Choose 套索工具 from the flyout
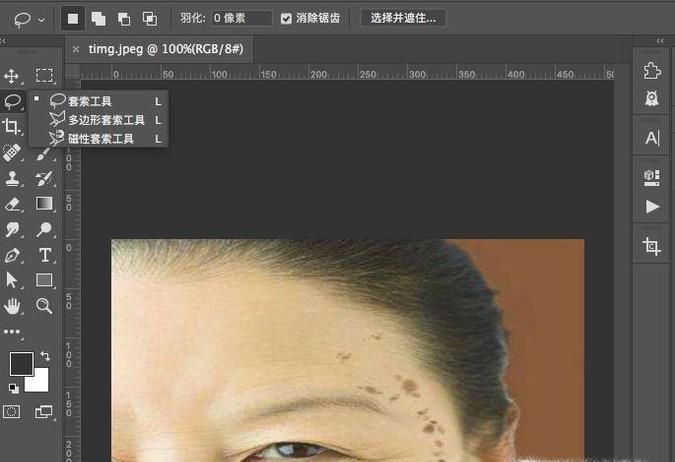 pos(99,101)
